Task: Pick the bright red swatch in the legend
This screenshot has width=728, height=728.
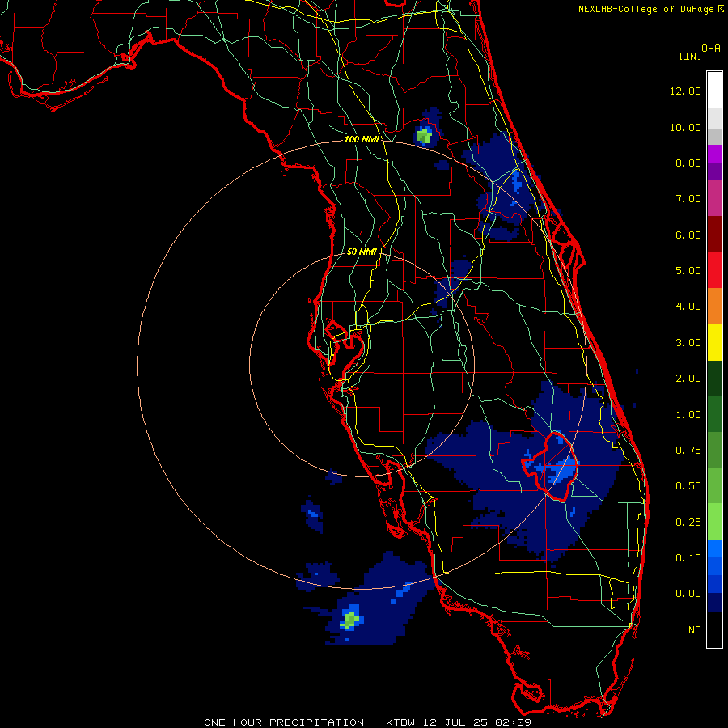Action: coord(714,270)
